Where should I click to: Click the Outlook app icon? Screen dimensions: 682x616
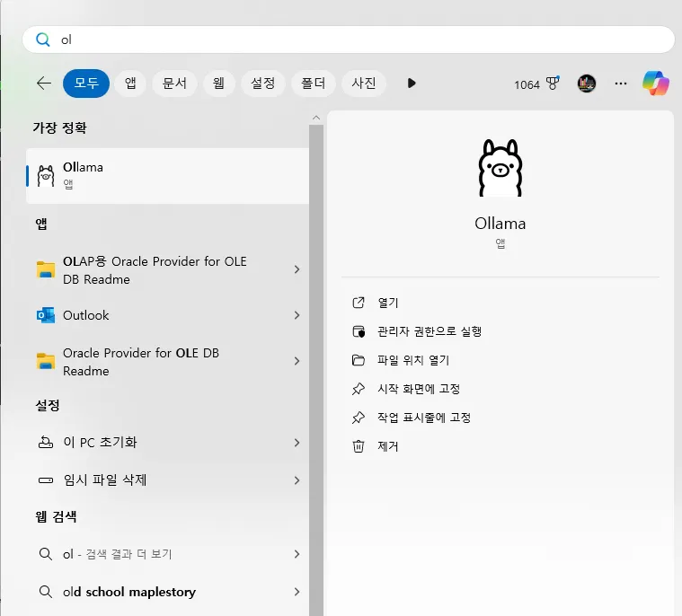(x=46, y=315)
